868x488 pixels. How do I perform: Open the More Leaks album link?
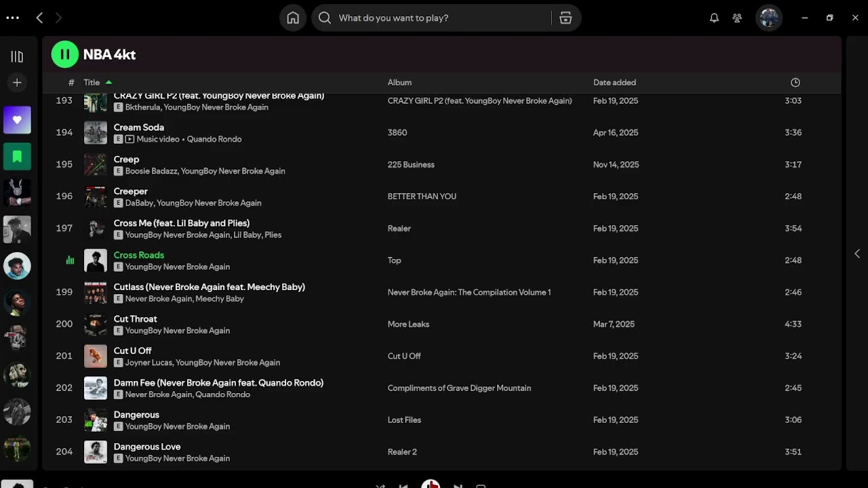[x=408, y=324]
